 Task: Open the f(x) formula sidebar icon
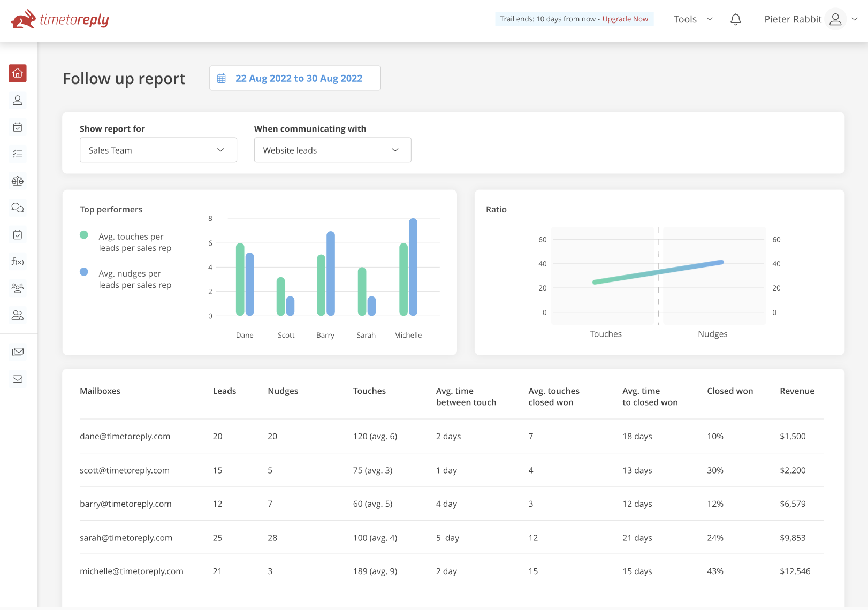pyautogui.click(x=18, y=262)
